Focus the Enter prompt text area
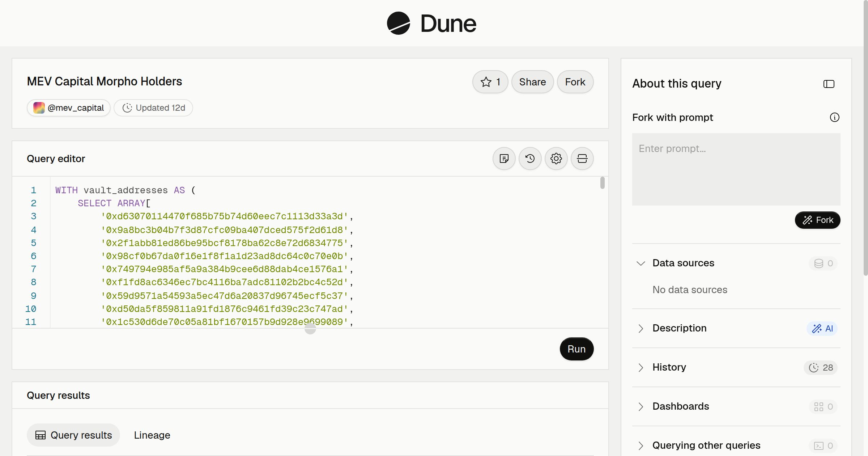This screenshot has width=868, height=456. click(736, 169)
